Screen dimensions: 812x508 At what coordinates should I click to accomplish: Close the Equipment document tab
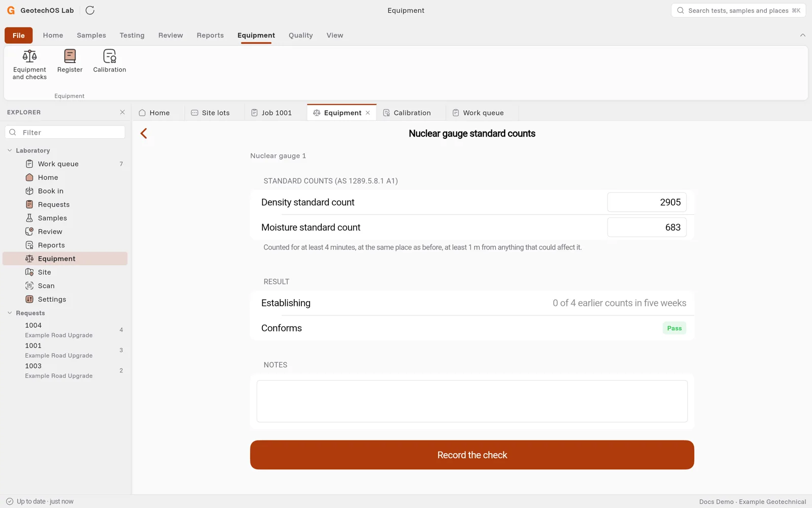point(368,113)
